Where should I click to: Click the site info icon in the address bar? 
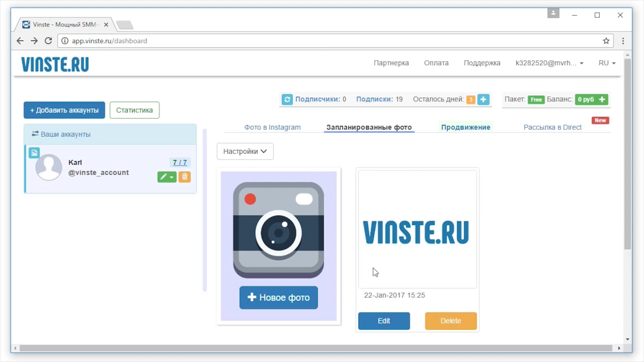point(64,41)
